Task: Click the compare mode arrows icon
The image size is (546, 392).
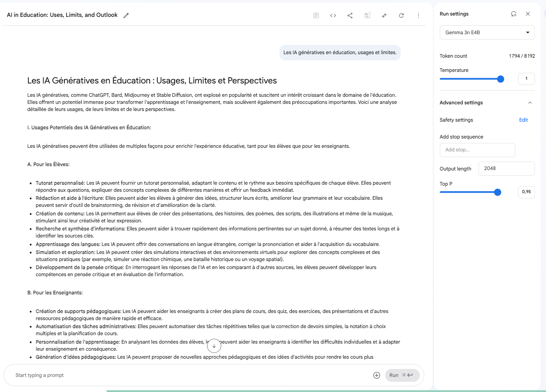Action: tap(384, 16)
